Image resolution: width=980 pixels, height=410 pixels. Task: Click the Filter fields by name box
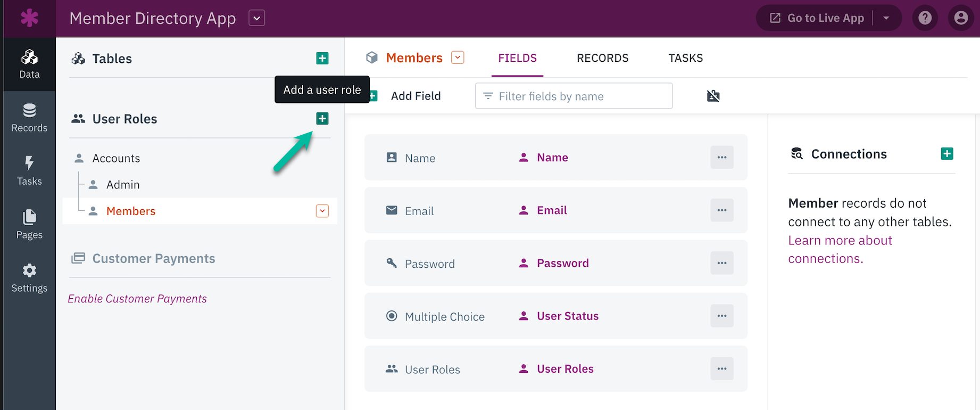point(574,96)
